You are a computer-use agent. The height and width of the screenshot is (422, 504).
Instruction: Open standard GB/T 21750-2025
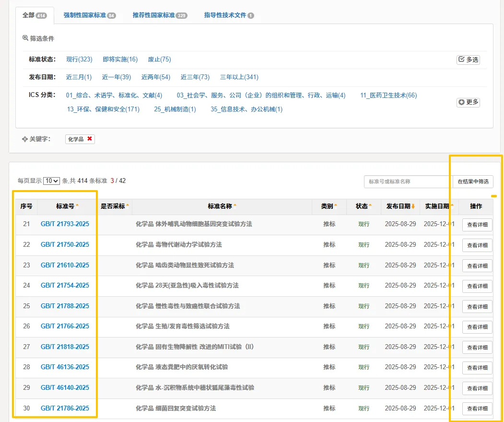coord(65,245)
